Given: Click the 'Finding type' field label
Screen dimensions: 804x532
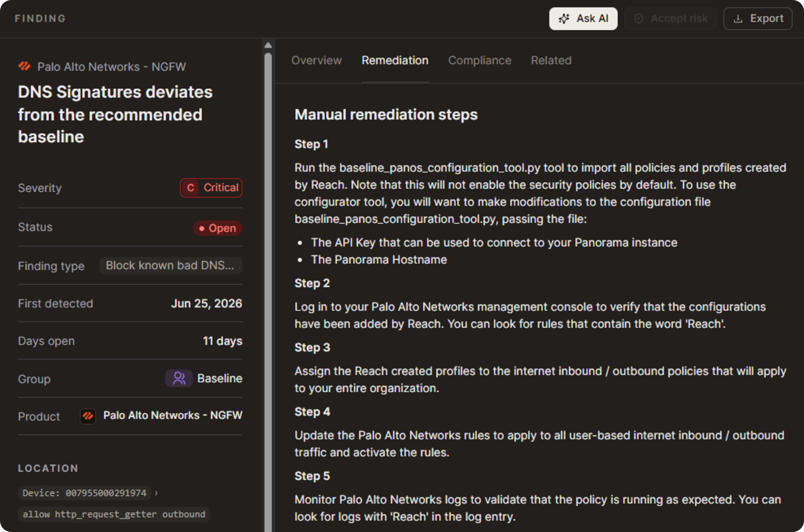Looking at the screenshot, I should pos(51,266).
